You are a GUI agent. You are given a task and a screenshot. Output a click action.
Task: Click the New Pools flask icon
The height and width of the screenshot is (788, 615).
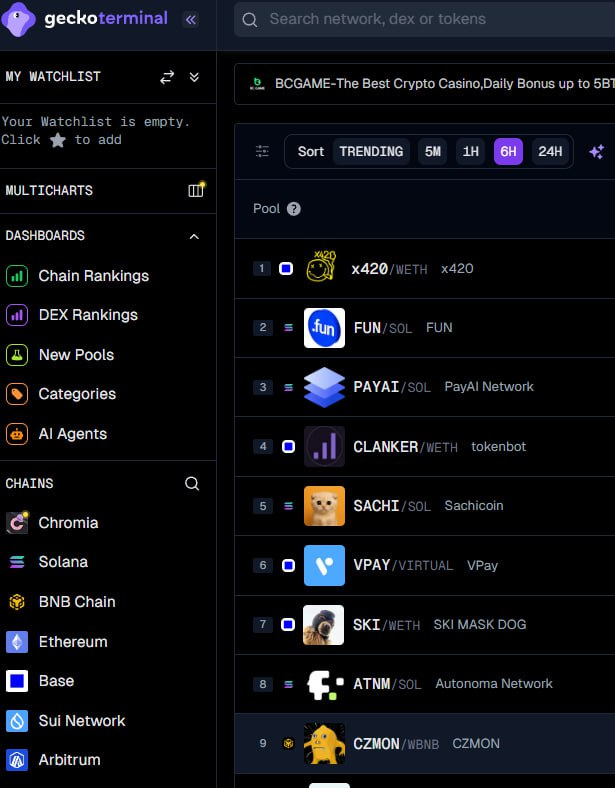click(17, 355)
